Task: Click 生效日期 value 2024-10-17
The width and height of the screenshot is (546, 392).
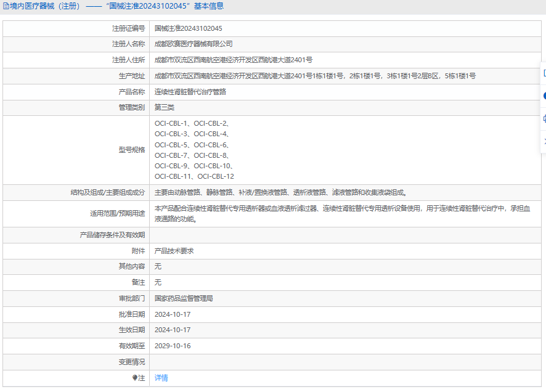Action: pyautogui.click(x=173, y=330)
